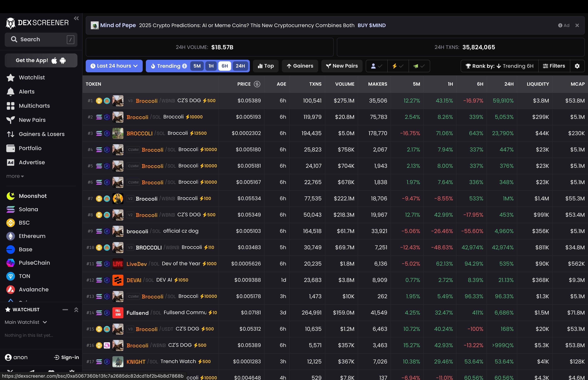The height and width of the screenshot is (380, 588).
Task: Expand the 'more' sidebar menu
Action: coord(15,176)
